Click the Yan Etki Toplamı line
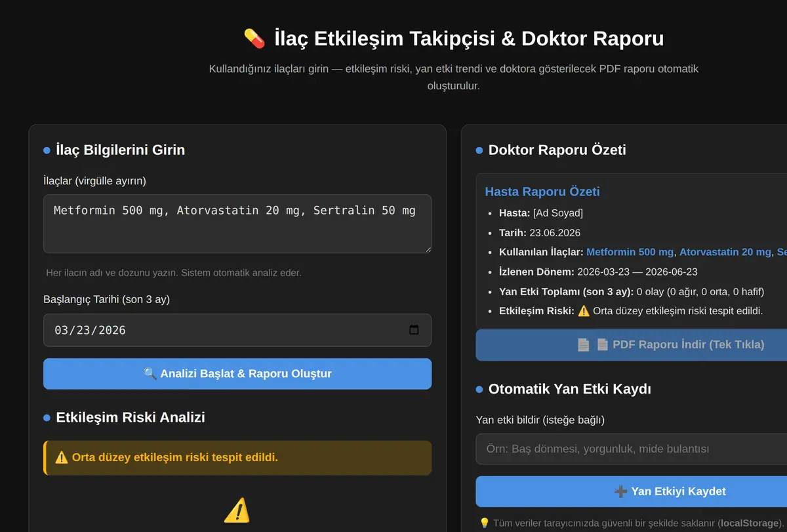The width and height of the screenshot is (787, 532). click(x=632, y=291)
